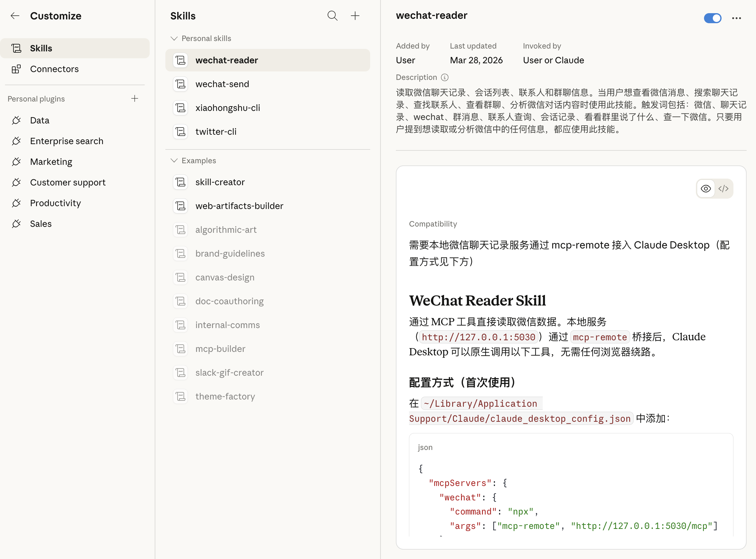Switch to rendered preview with eye icon
The image size is (756, 559).
(706, 189)
